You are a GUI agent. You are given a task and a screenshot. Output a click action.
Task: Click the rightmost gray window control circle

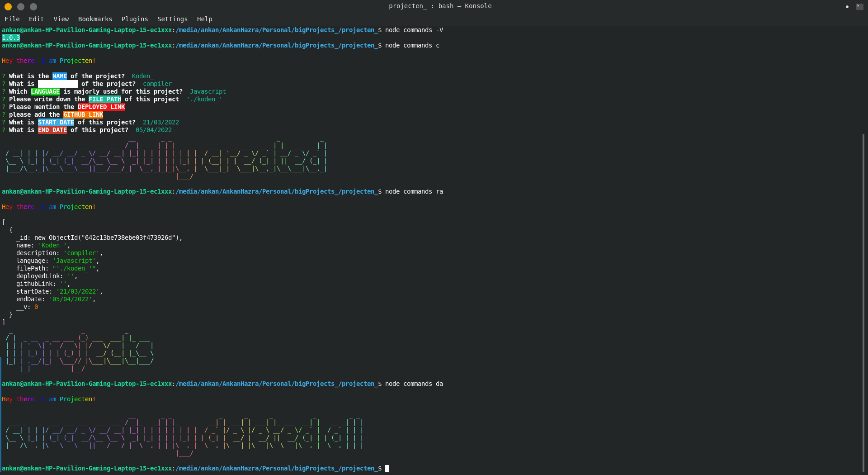[x=33, y=7]
